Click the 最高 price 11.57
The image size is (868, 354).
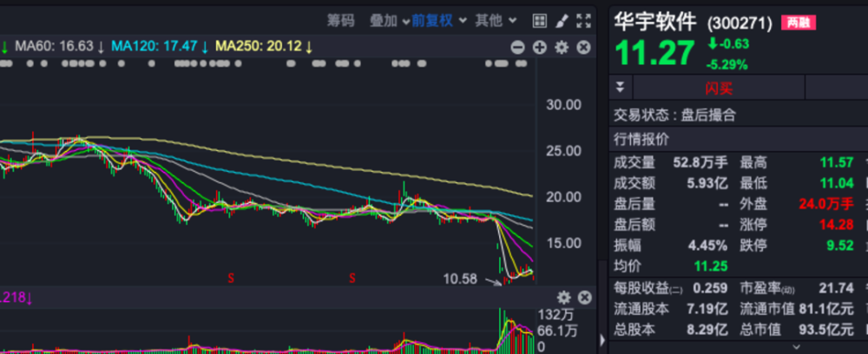pyautogui.click(x=837, y=162)
